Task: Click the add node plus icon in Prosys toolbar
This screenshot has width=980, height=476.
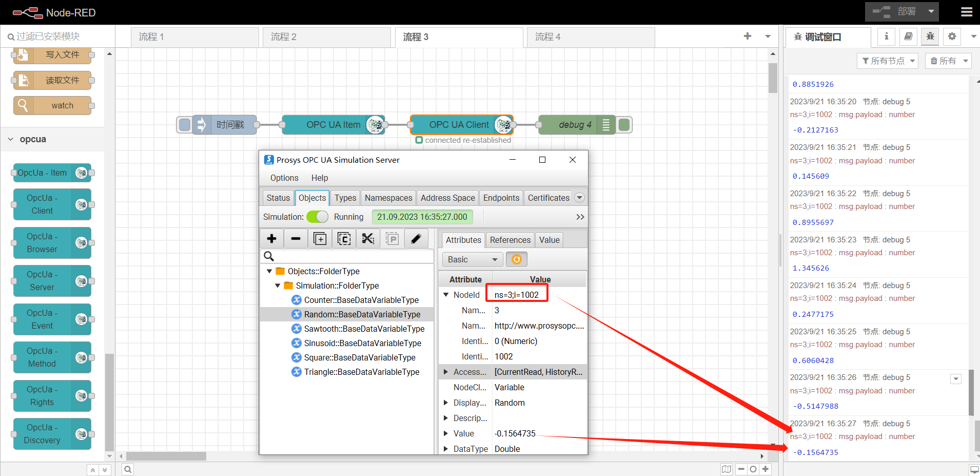Action: [272, 239]
